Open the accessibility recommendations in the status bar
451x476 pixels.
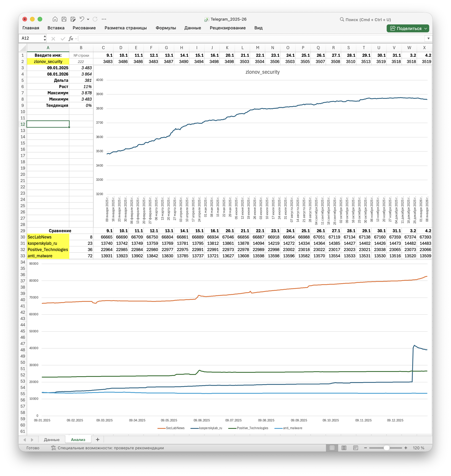[107, 448]
